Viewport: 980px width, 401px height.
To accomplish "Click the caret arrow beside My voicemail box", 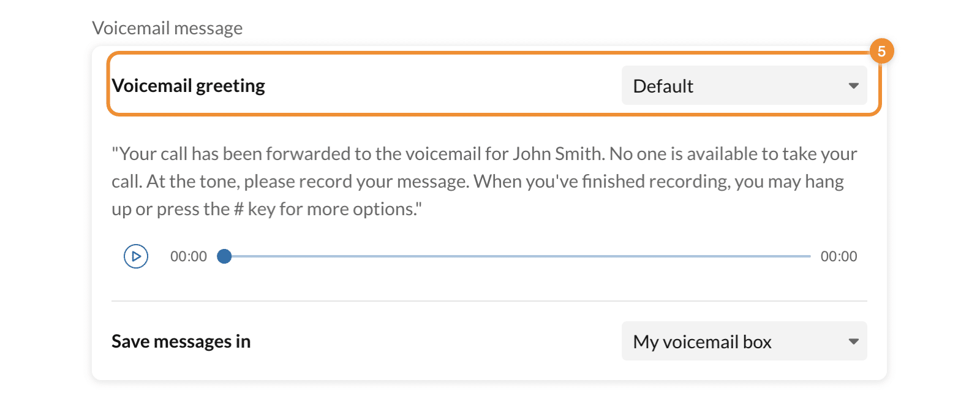I will pos(853,342).
